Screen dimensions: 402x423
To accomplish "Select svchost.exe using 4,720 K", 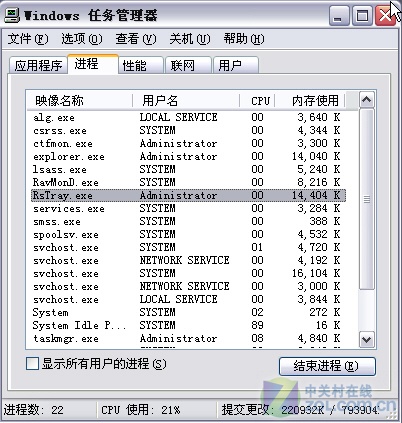I will point(188,247).
